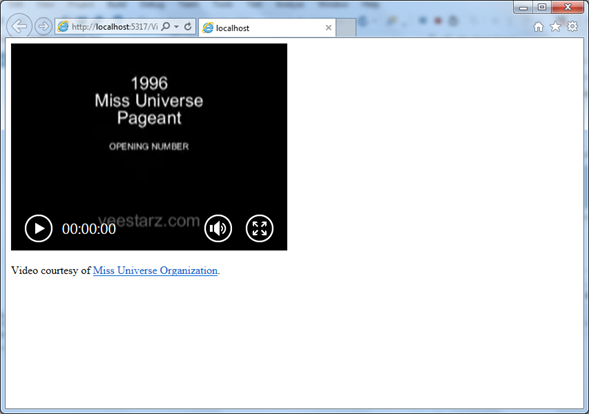This screenshot has width=589, height=414.
Task: Go forward to the next page
Action: point(43,26)
